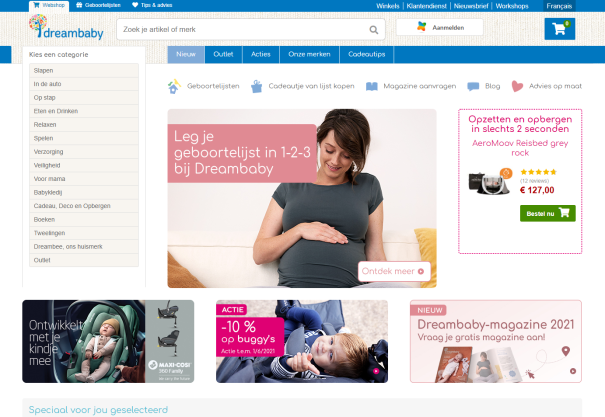Open the Acties navigation tab

pos(261,54)
